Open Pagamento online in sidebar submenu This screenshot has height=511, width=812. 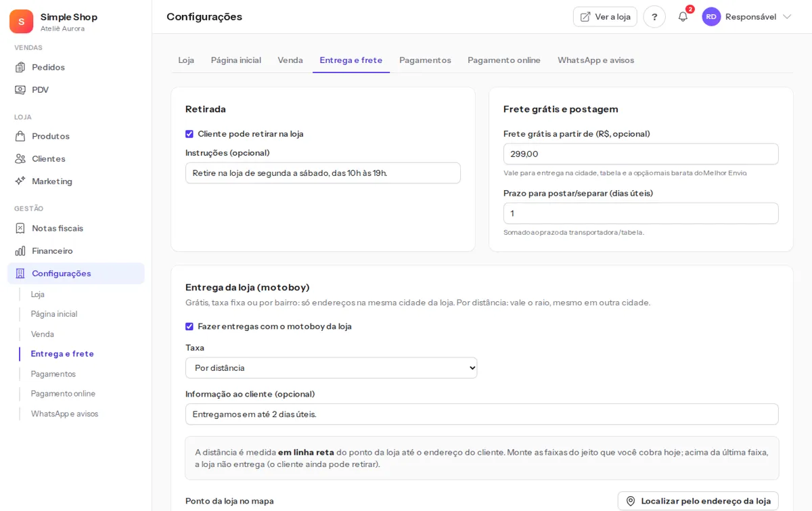(x=63, y=394)
